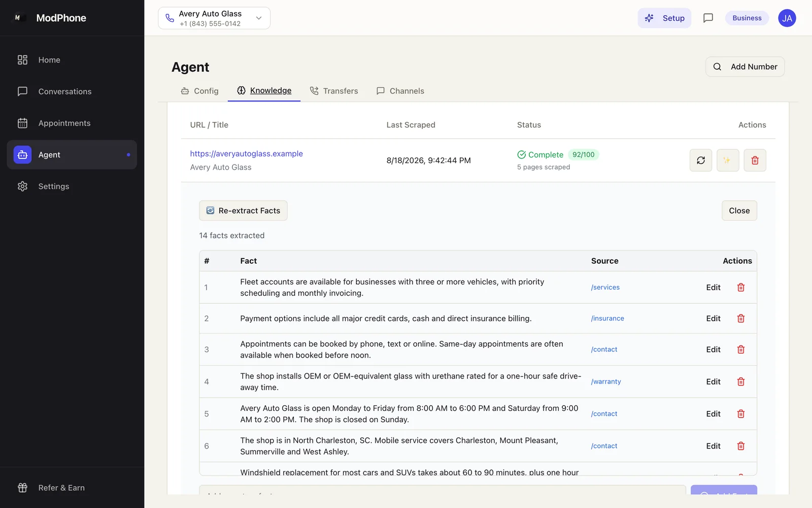Image resolution: width=812 pixels, height=508 pixels.
Task: Close the extracted facts panel
Action: [x=739, y=211]
